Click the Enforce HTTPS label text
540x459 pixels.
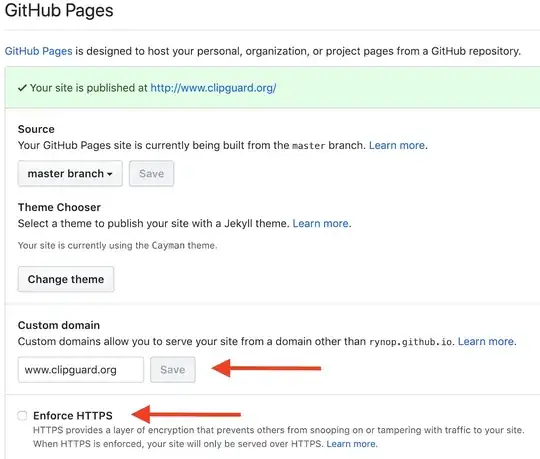73,416
